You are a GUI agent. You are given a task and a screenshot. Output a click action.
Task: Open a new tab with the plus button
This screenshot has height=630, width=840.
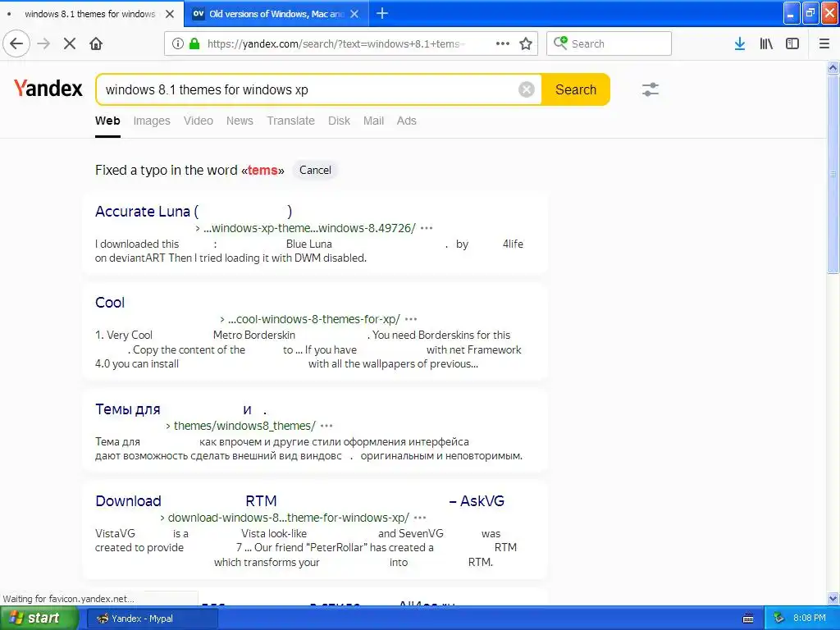pos(382,14)
